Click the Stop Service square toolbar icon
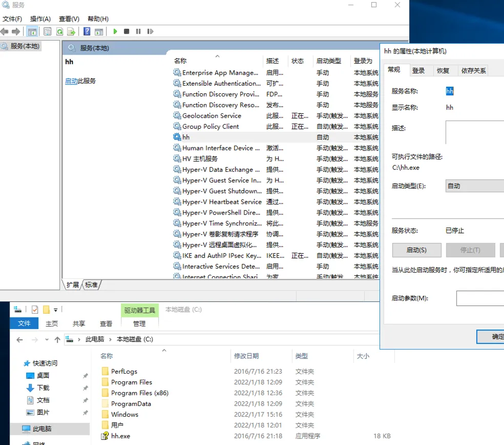Screen dimensions: 504x445 point(127,32)
